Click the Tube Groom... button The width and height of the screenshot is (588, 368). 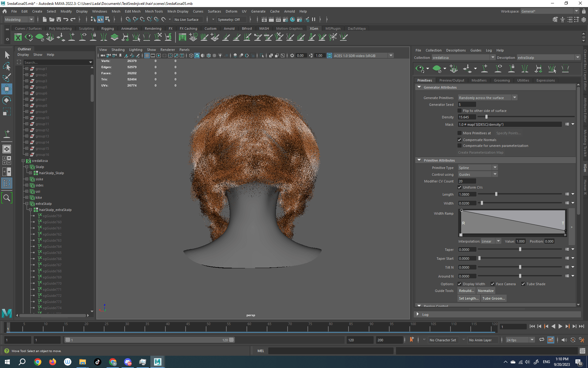(493, 298)
